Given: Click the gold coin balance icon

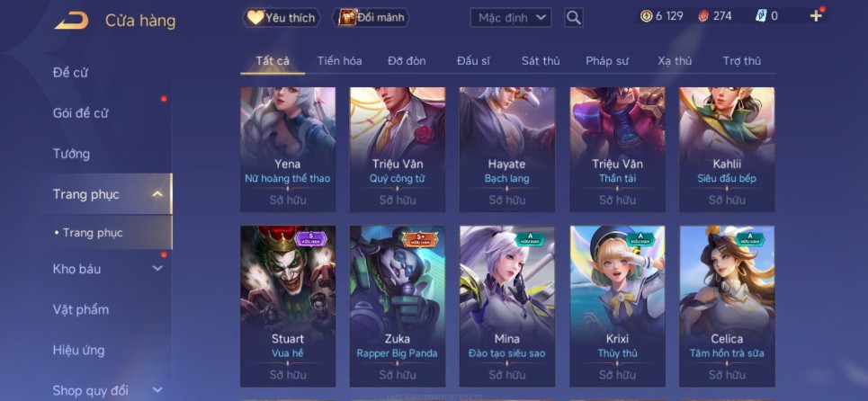Looking at the screenshot, I should point(646,16).
